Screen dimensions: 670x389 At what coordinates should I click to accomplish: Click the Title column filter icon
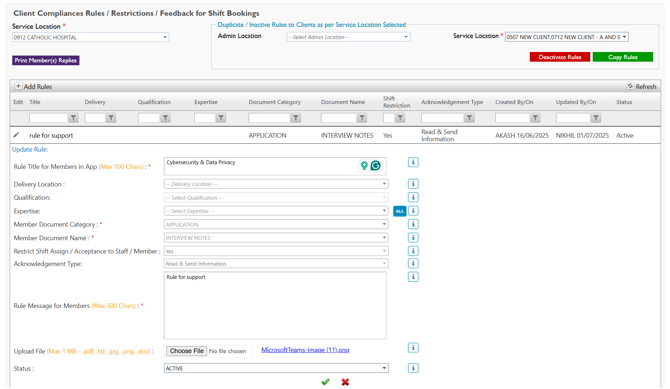73,118
